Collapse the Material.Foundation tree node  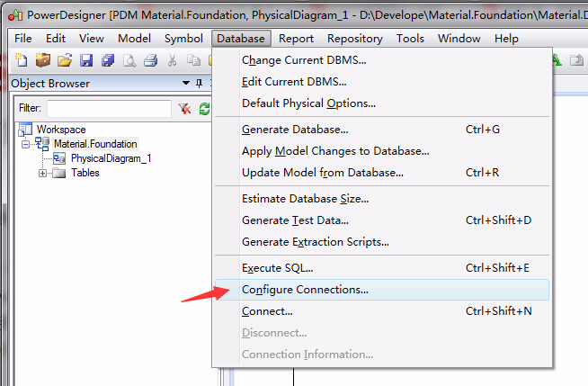click(x=25, y=144)
